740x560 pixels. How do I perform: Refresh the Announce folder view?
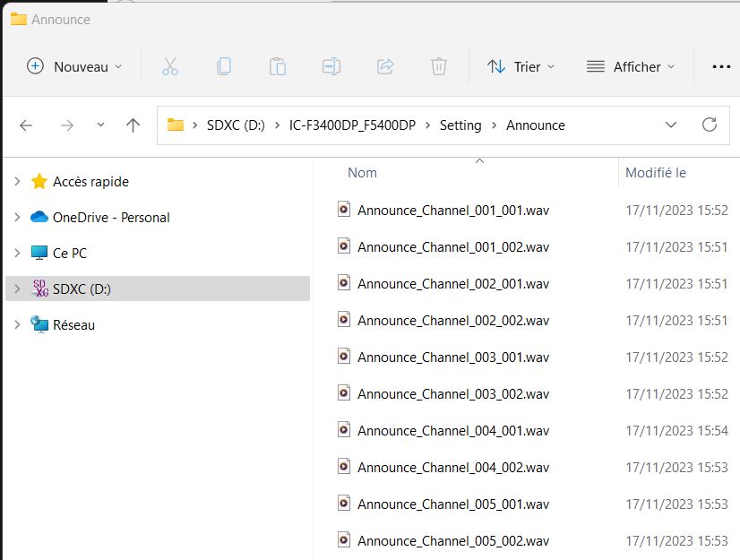pyautogui.click(x=710, y=125)
